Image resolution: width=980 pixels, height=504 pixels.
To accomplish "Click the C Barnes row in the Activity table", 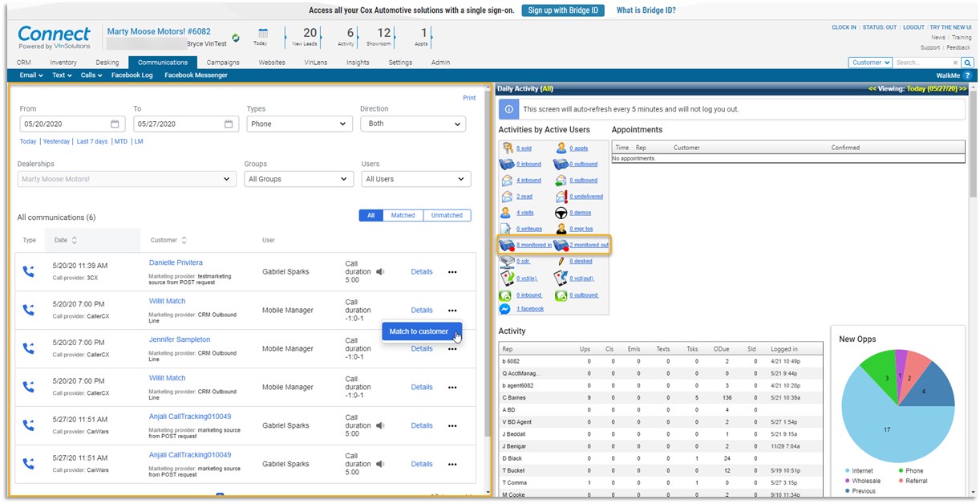I will tap(662, 397).
